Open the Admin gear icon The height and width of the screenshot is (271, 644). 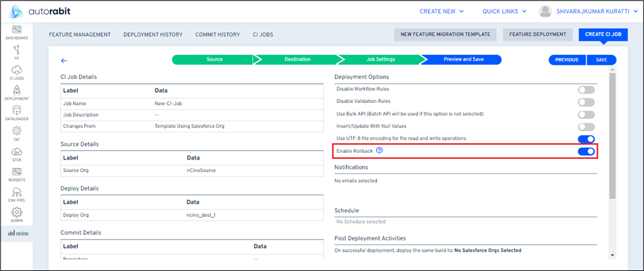pyautogui.click(x=16, y=213)
